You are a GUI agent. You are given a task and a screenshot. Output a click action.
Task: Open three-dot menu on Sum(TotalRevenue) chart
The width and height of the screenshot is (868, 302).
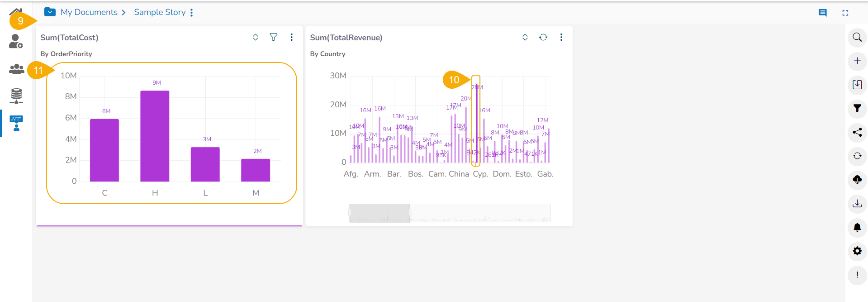561,37
